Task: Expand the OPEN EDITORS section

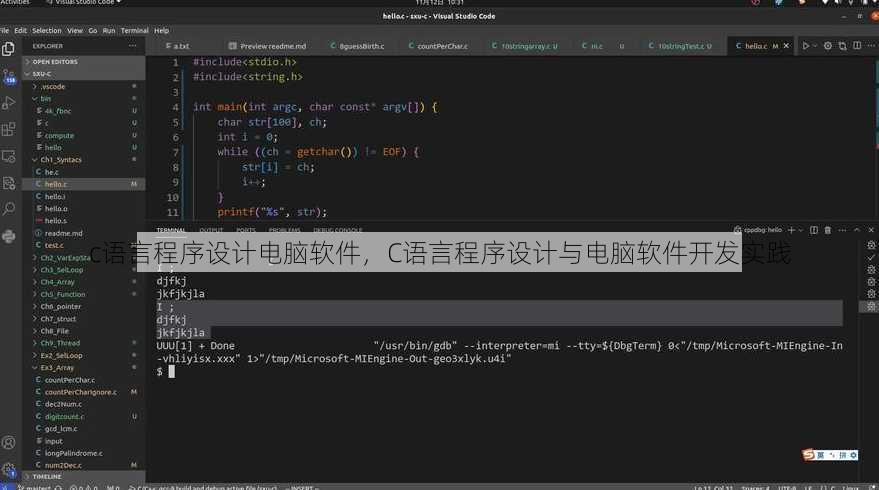Action: click(x=84, y=62)
